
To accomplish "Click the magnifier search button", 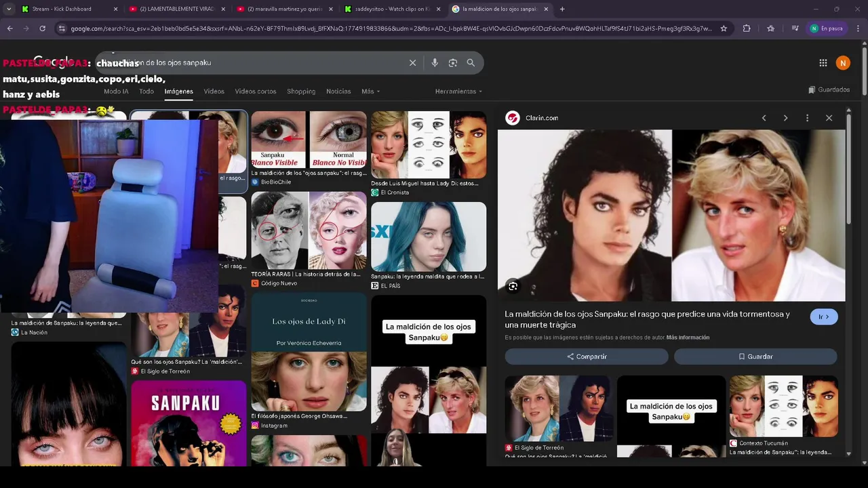I will click(471, 62).
